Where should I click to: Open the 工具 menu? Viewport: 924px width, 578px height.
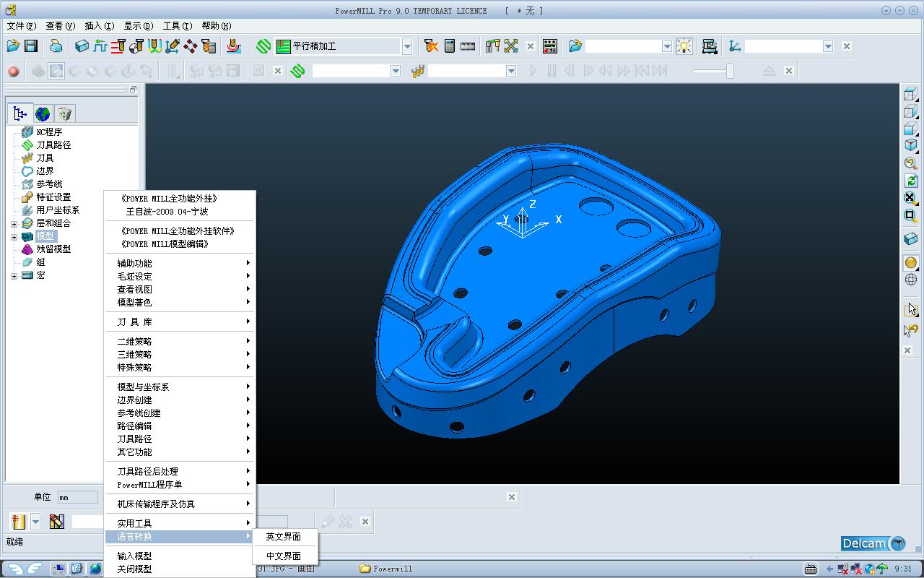177,26
